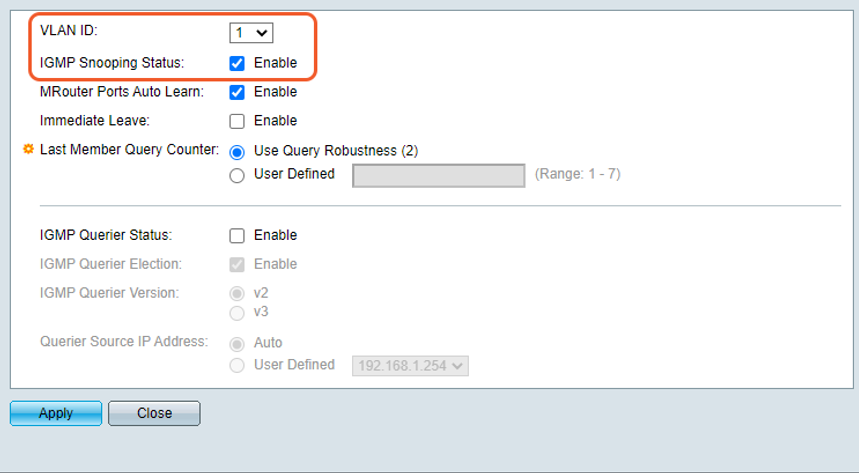Image resolution: width=859 pixels, height=473 pixels.
Task: Click the orange asterisk required-field icon
Action: 28,149
